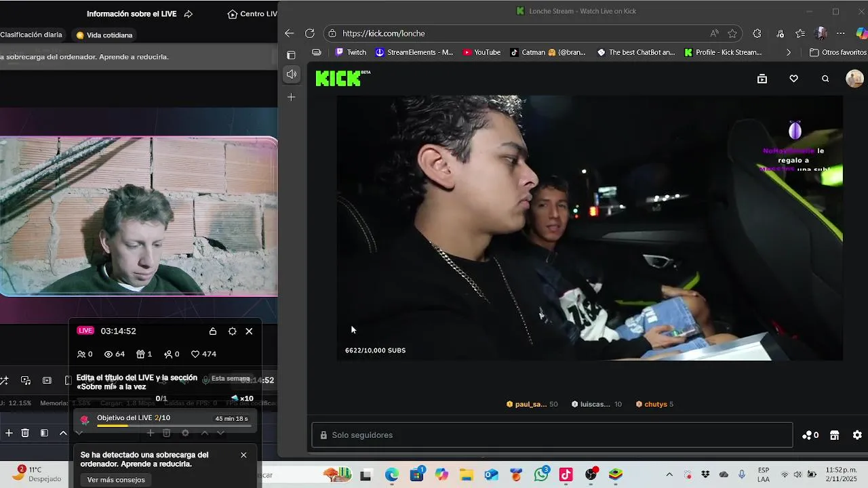The height and width of the screenshot is (488, 868).
Task: Open TikTok Studio from taskbar
Action: tap(566, 474)
